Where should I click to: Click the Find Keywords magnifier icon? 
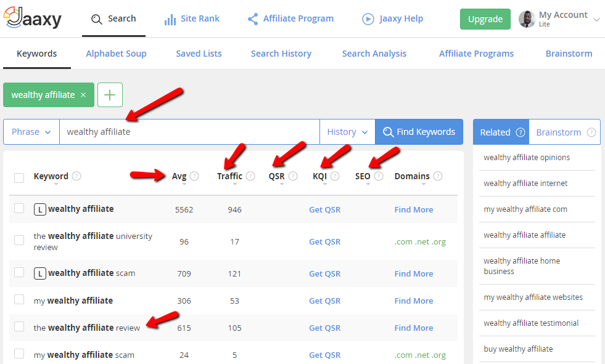(388, 132)
